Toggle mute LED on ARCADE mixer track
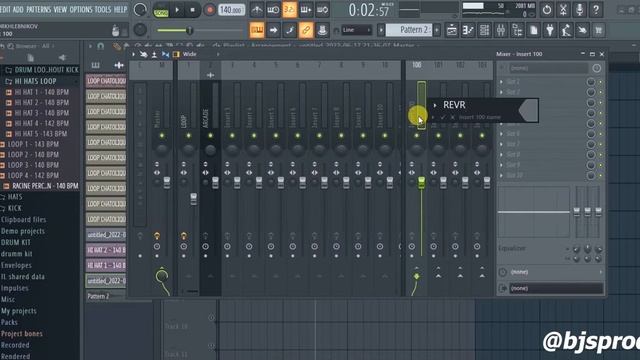 pos(210,136)
